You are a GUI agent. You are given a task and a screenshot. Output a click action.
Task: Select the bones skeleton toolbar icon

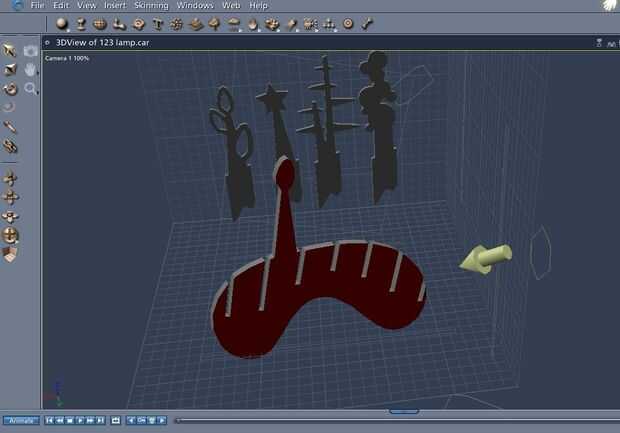tap(310, 24)
